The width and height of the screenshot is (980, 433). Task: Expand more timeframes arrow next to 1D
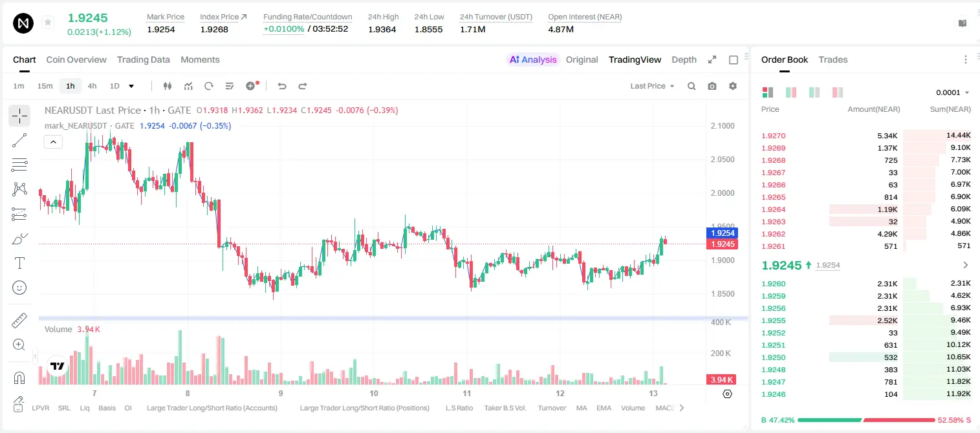tap(131, 86)
